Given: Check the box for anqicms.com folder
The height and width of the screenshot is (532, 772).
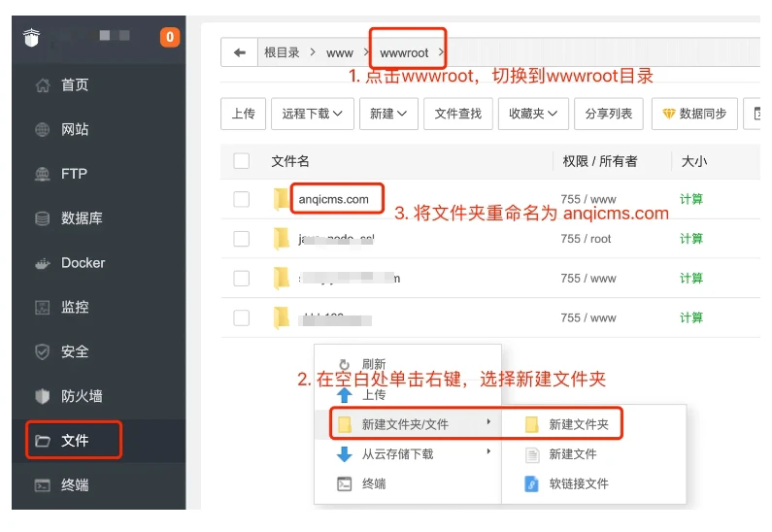Looking at the screenshot, I should pos(242,200).
